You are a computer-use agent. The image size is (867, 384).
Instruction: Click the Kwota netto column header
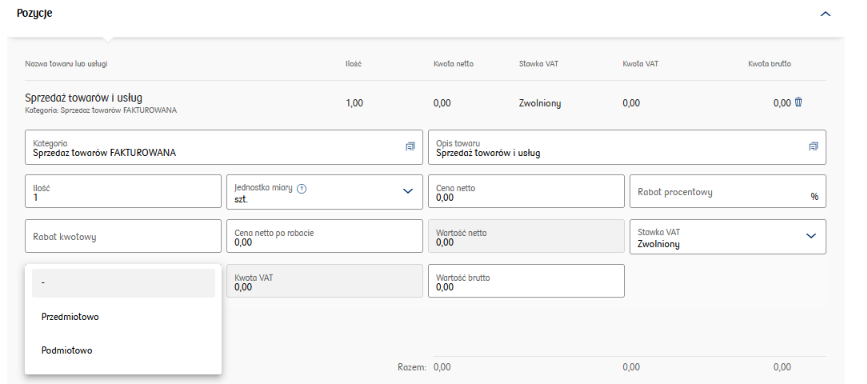(x=453, y=64)
